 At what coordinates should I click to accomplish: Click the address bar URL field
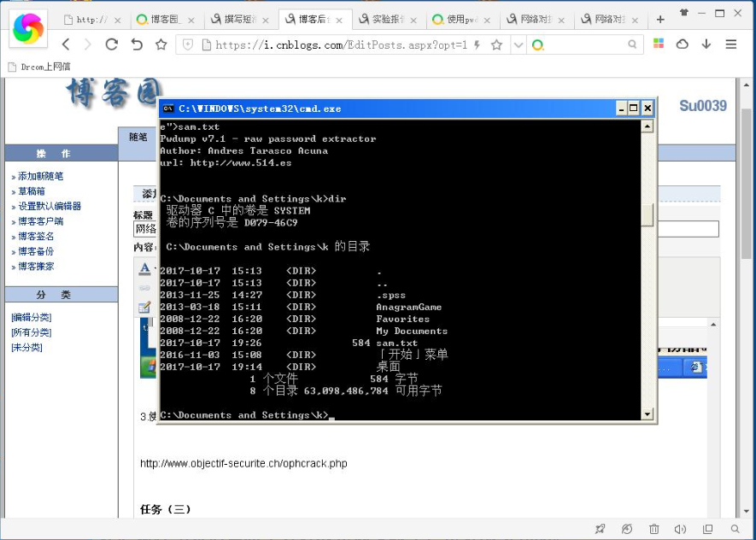tap(342, 44)
